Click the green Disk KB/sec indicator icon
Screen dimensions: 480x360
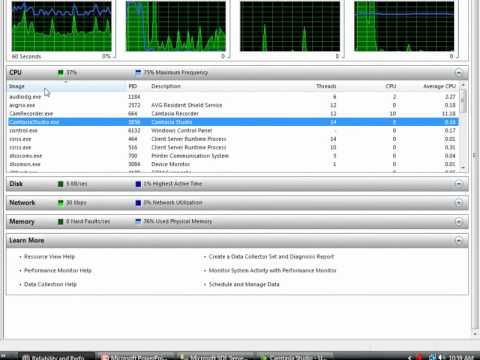[61, 184]
